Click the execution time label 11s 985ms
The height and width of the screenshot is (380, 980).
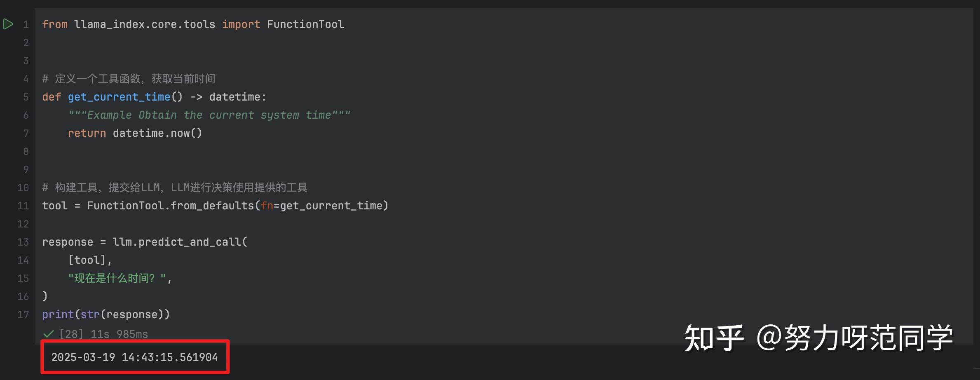tap(119, 334)
